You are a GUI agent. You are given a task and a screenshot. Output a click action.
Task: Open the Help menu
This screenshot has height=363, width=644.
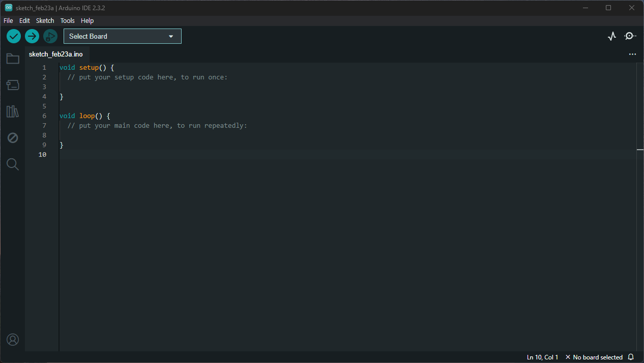[87, 21]
